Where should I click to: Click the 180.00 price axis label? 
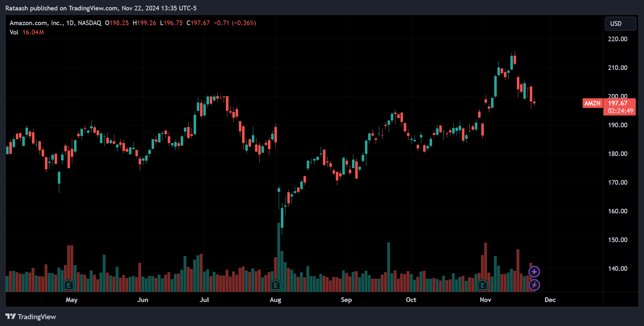618,154
